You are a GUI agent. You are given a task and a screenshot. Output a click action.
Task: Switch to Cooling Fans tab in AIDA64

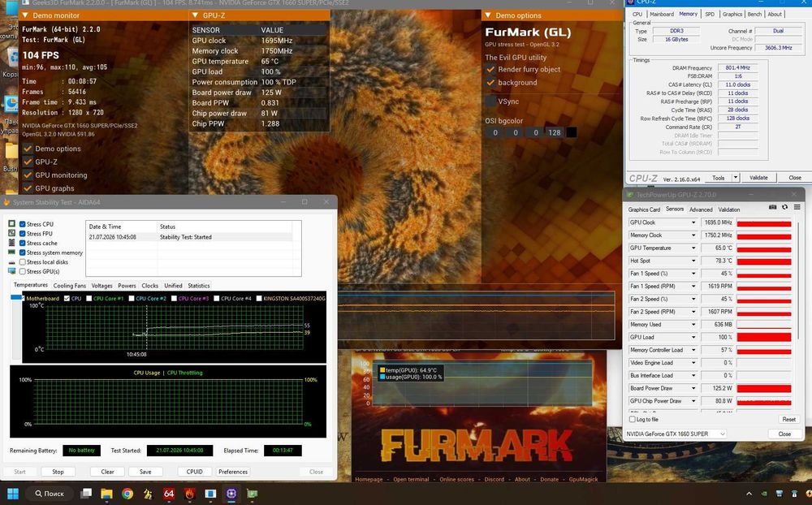pyautogui.click(x=69, y=286)
